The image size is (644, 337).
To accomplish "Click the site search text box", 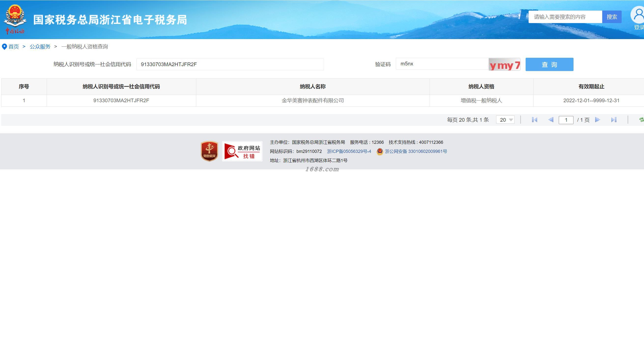I will [x=565, y=17].
